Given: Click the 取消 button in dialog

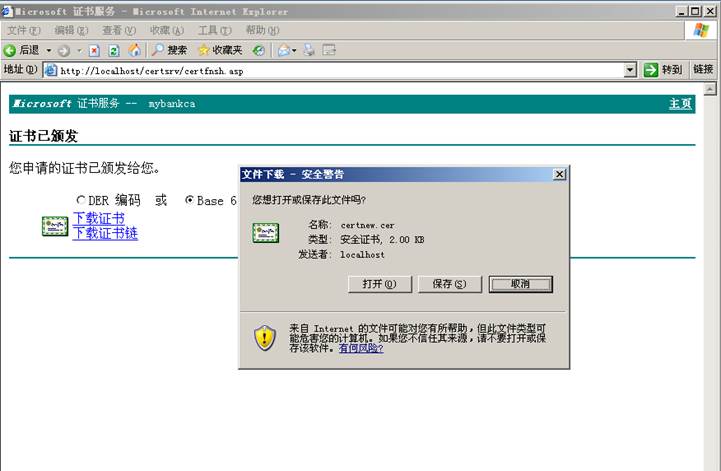Looking at the screenshot, I should click(521, 284).
